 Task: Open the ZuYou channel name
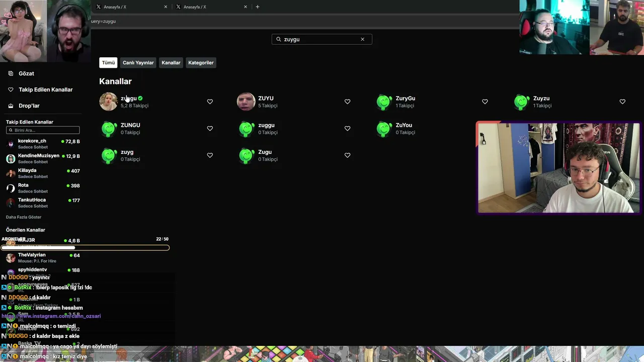(404, 125)
